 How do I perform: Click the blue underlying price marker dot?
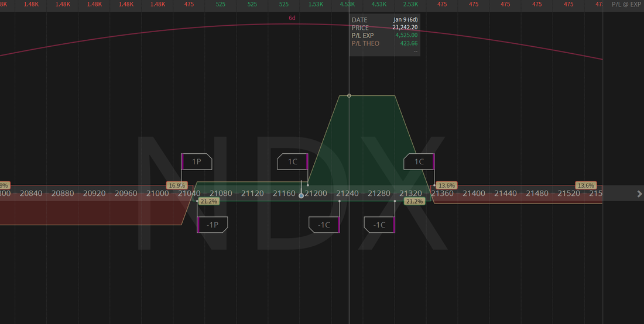301,196
